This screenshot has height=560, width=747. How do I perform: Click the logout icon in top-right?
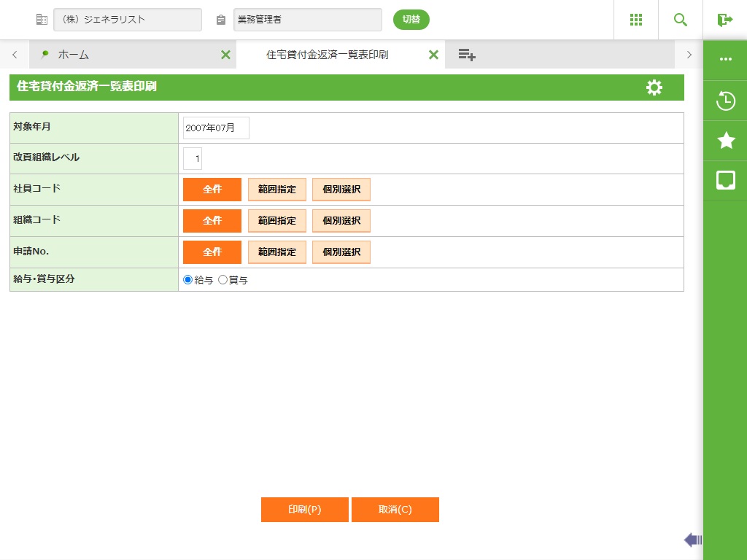pos(725,20)
